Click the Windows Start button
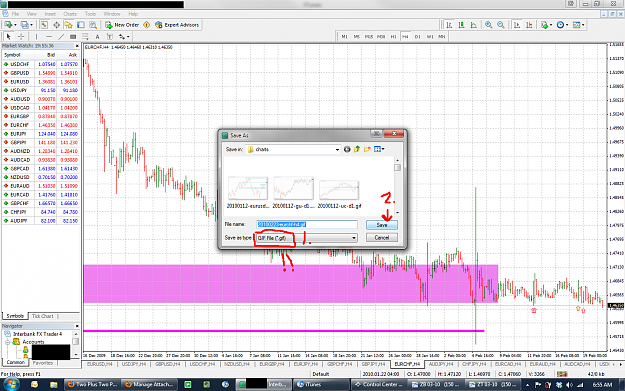 [11, 384]
